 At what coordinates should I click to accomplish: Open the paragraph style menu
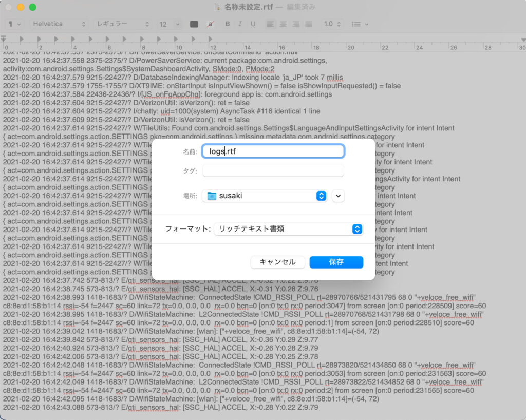[14, 24]
